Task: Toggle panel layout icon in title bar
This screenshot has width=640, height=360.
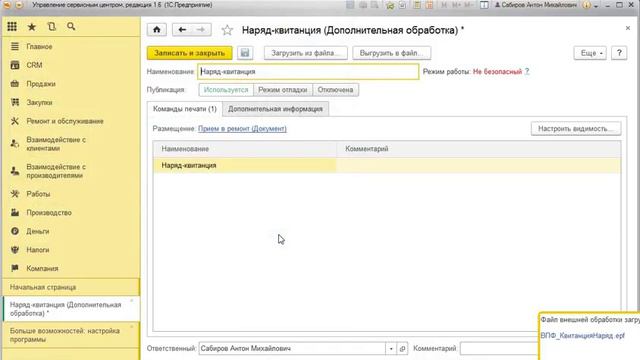Action: [x=484, y=5]
